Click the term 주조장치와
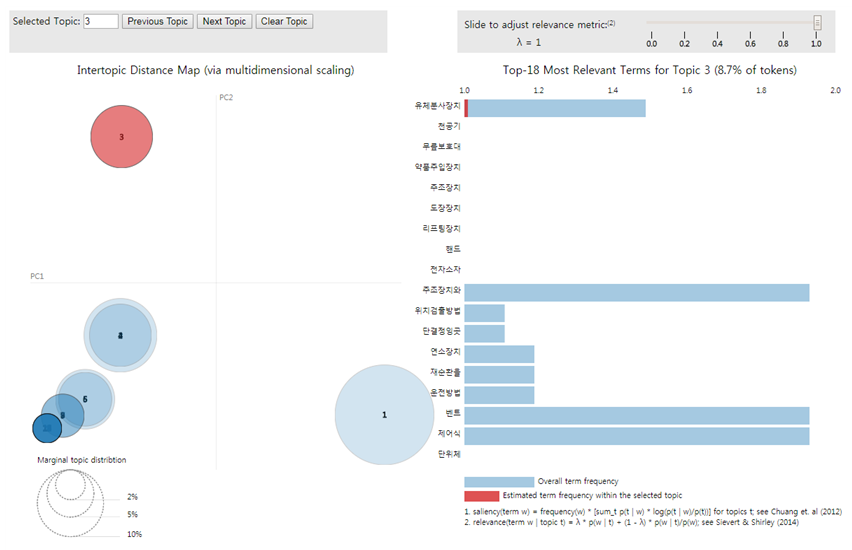The width and height of the screenshot is (852, 550). [441, 290]
